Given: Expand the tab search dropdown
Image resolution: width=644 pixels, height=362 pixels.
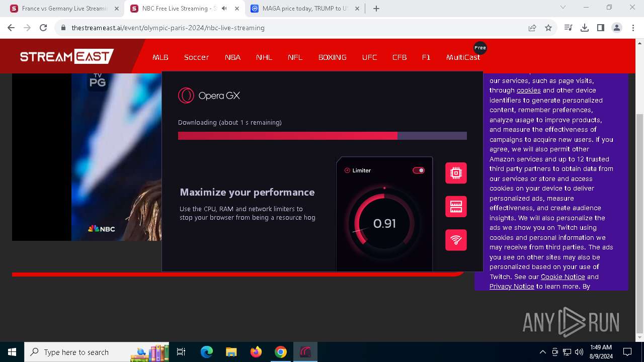Looking at the screenshot, I should [563, 8].
